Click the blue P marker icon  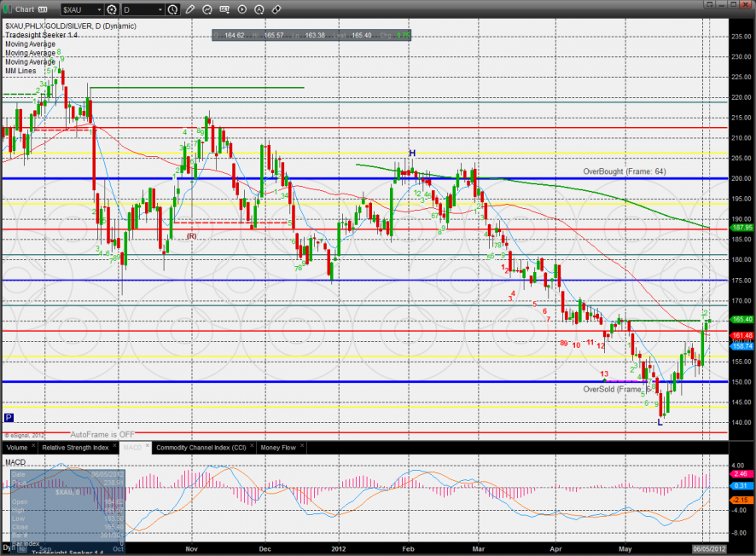[x=9, y=418]
